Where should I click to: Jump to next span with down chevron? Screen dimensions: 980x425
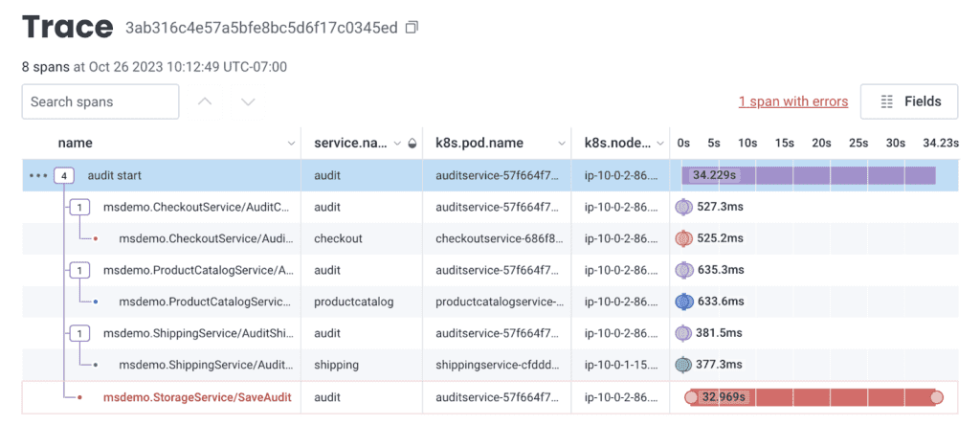pyautogui.click(x=248, y=101)
